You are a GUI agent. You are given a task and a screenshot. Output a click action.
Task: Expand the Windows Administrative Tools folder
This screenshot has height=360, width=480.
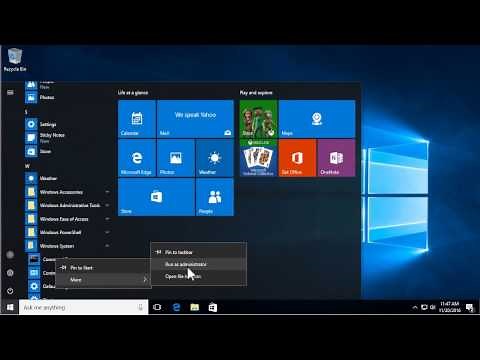click(x=68, y=205)
